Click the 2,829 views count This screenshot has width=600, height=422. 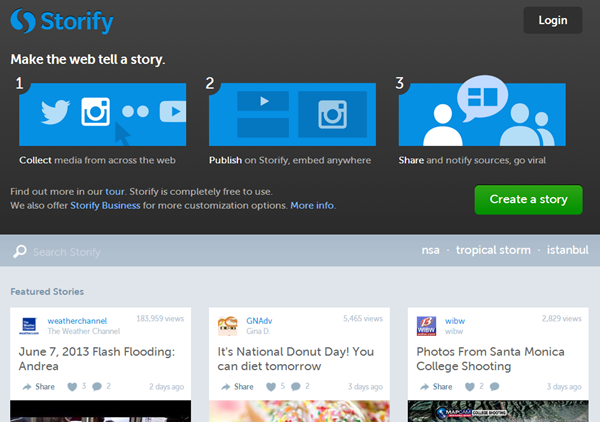(562, 319)
